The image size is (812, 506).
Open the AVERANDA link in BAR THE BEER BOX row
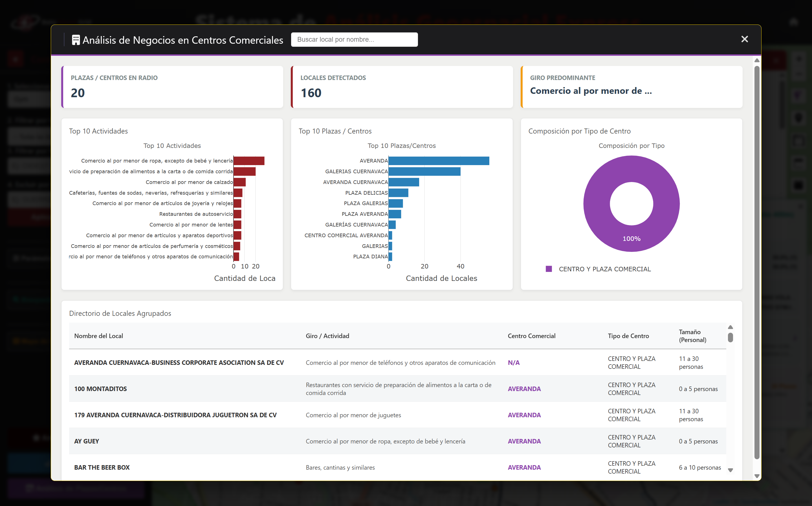524,467
